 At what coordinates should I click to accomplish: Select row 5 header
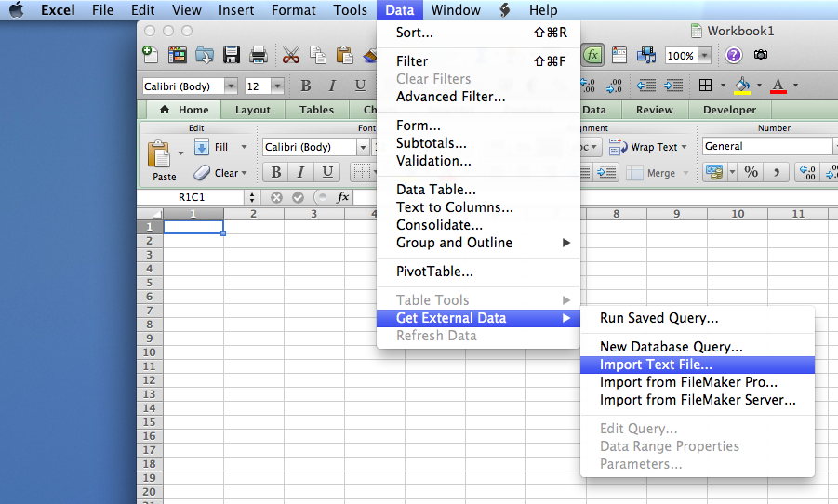pyautogui.click(x=150, y=283)
